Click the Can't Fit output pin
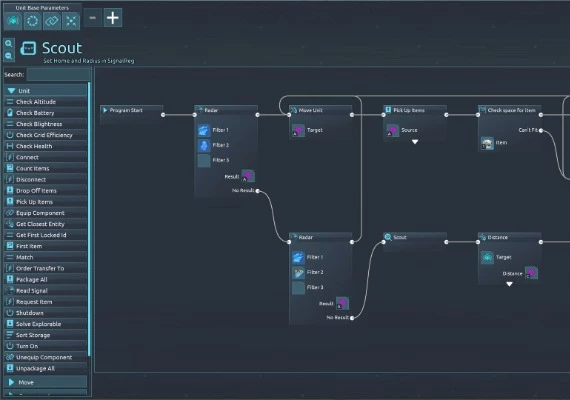570x400 pixels. pos(541,131)
